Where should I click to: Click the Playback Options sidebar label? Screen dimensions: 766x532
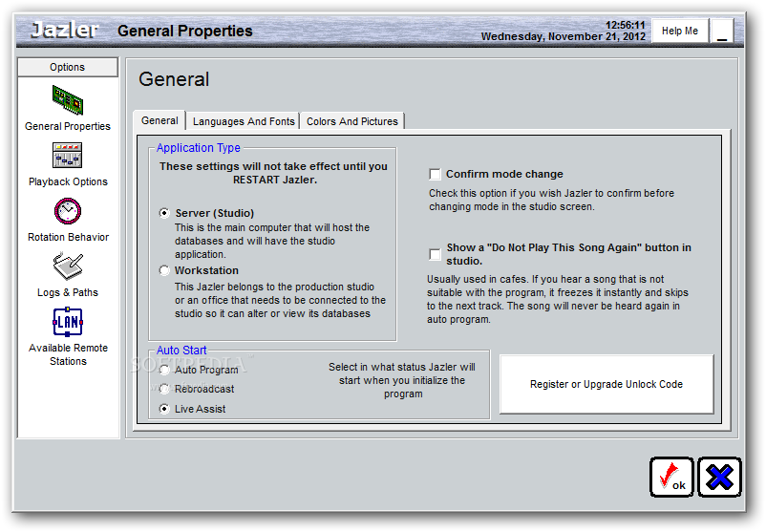pyautogui.click(x=68, y=181)
